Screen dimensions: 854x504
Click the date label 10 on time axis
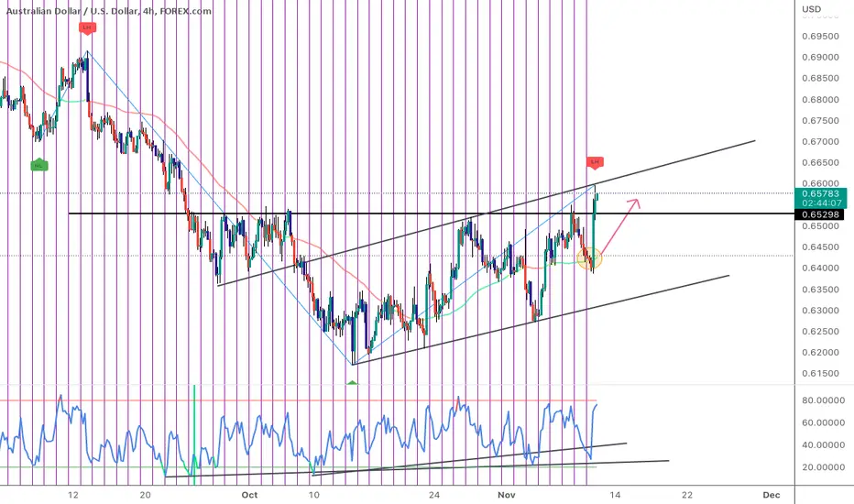pyautogui.click(x=313, y=495)
